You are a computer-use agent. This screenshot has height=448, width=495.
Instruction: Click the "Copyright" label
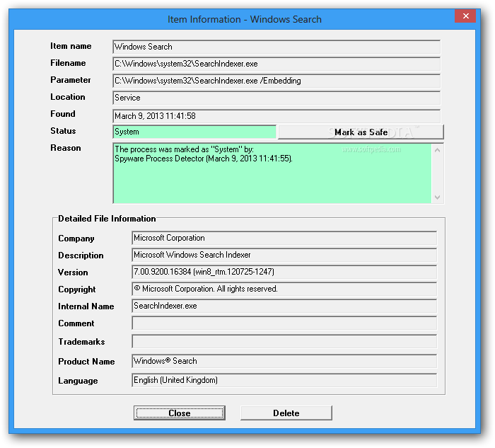tap(76, 289)
